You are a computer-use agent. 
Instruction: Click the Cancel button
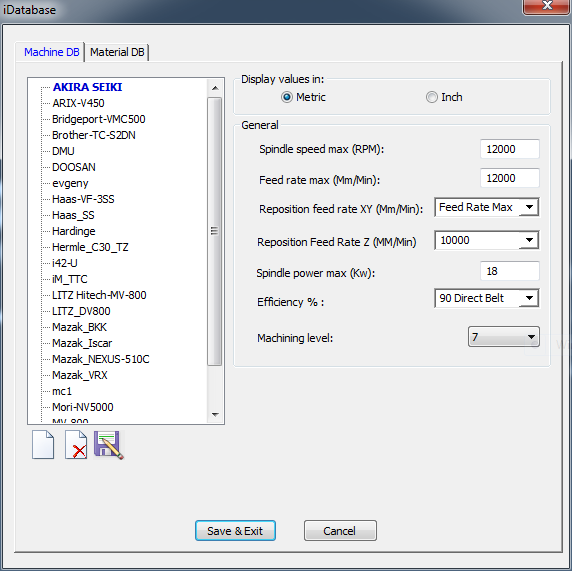[340, 531]
